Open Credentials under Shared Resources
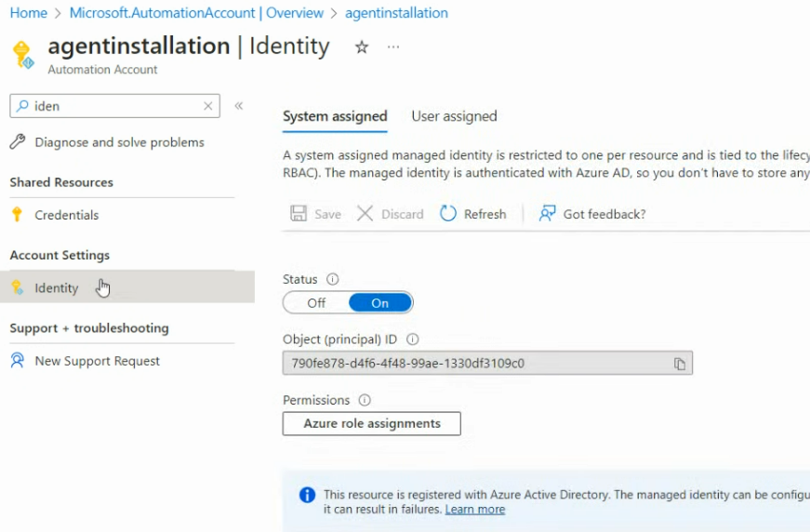 tap(66, 215)
